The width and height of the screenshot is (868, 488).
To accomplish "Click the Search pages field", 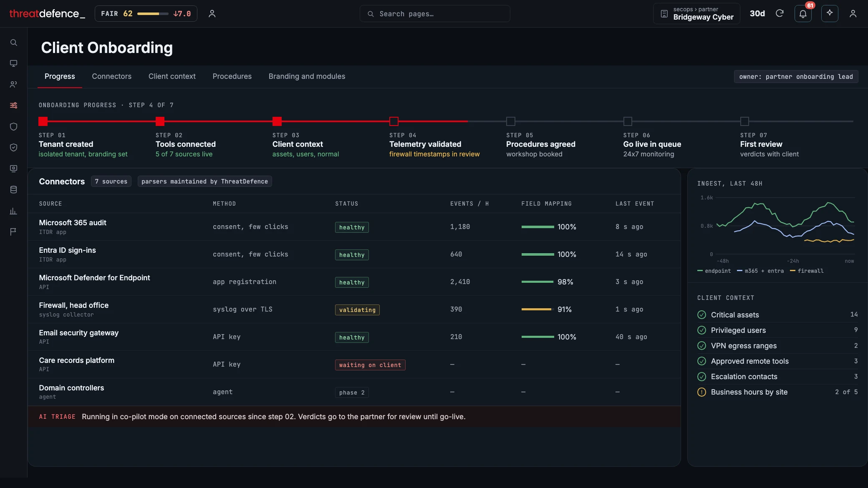I will [435, 14].
